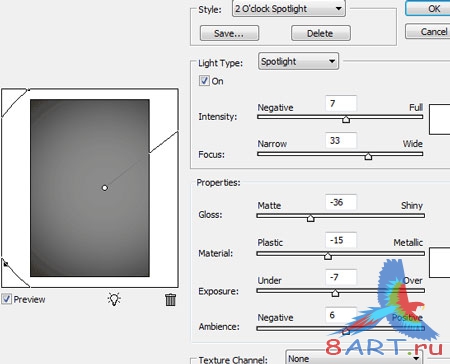Click the light bulb new-light icon
This screenshot has width=450, height=364.
[114, 299]
